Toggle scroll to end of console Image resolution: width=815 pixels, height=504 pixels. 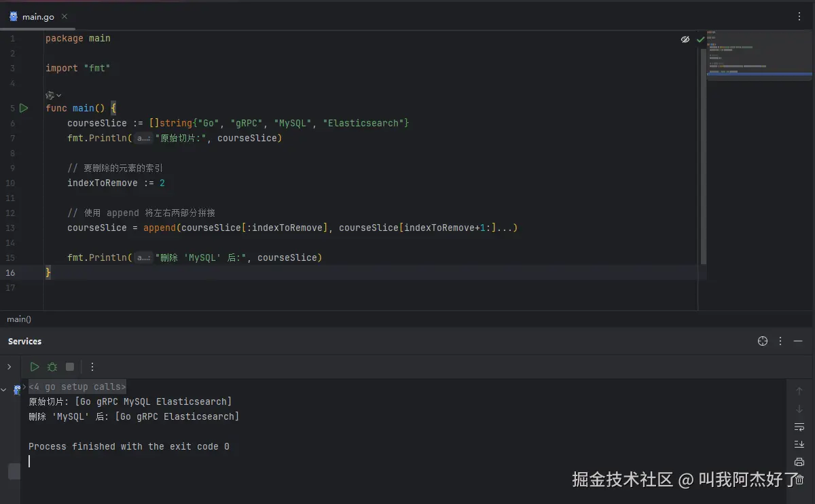coord(799,444)
